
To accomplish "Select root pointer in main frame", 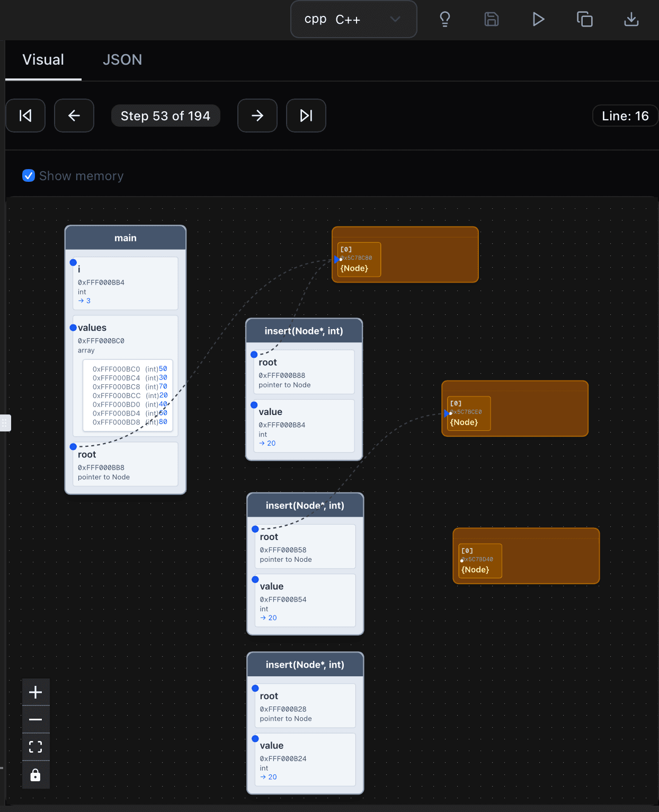I will pos(126,464).
